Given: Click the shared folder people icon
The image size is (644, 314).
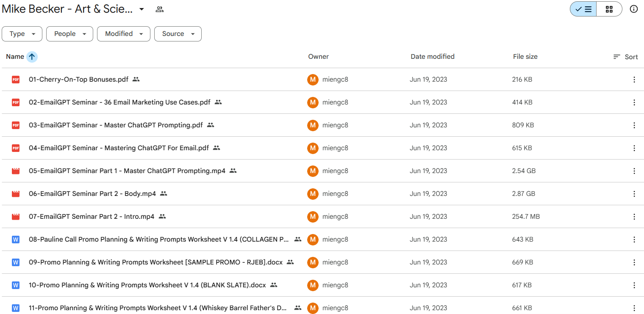Looking at the screenshot, I should click(159, 9).
